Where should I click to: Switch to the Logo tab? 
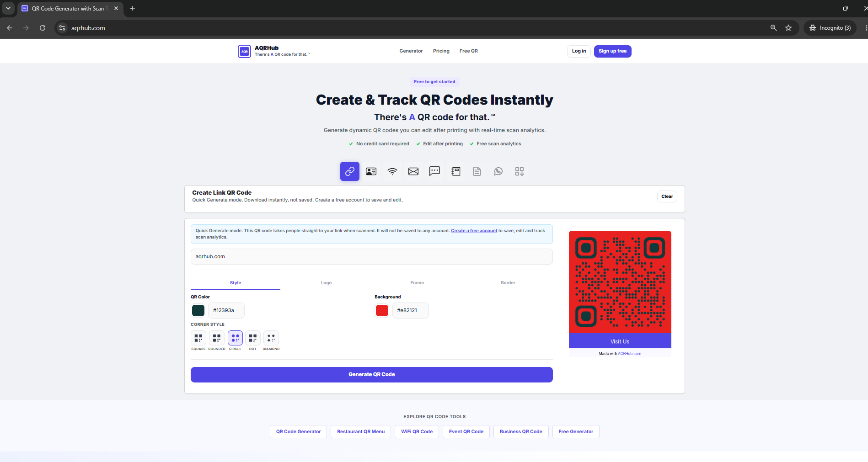[x=326, y=283]
